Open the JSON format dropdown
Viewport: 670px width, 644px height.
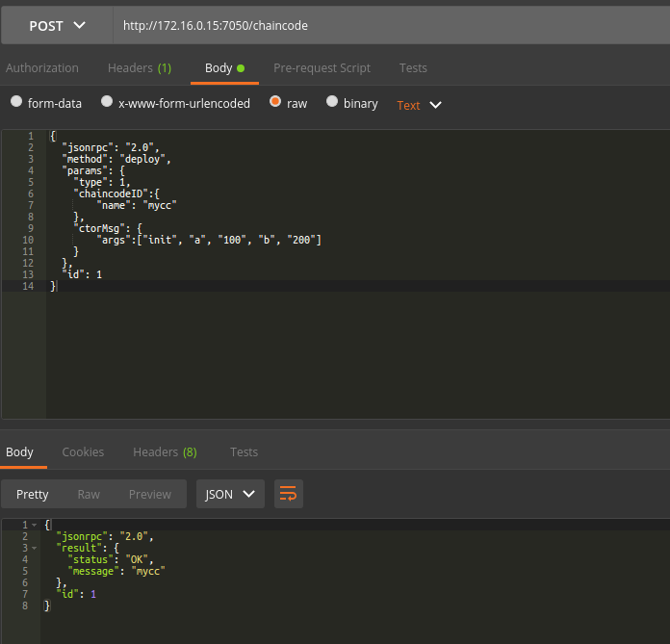[230, 494]
